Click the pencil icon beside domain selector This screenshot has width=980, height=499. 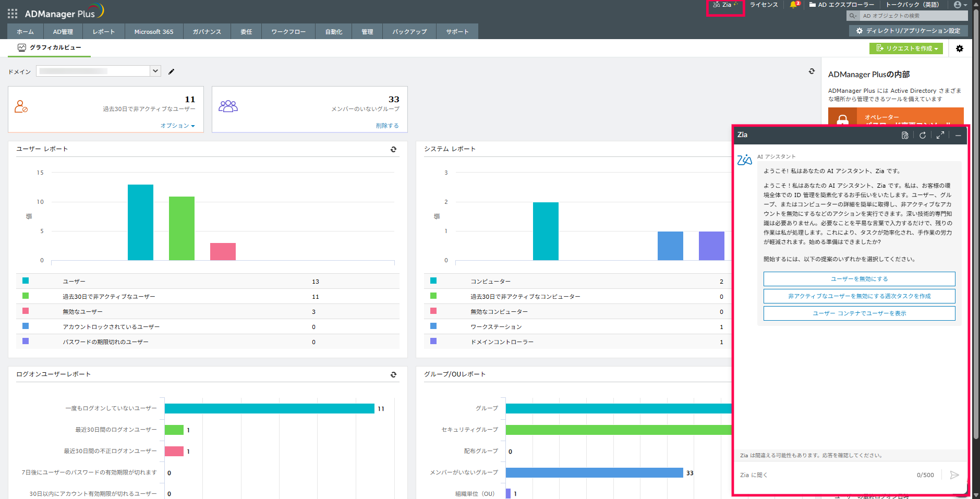point(172,71)
